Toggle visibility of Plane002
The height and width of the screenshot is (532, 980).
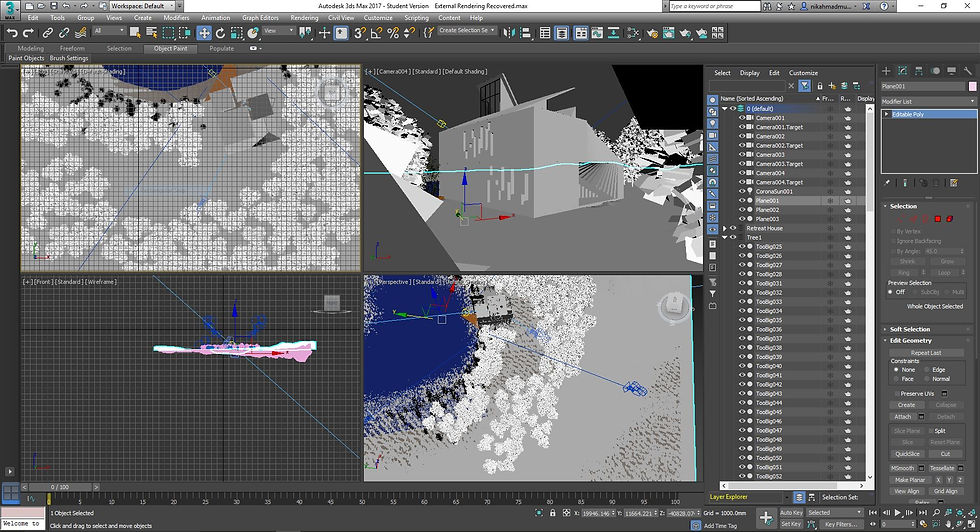742,209
